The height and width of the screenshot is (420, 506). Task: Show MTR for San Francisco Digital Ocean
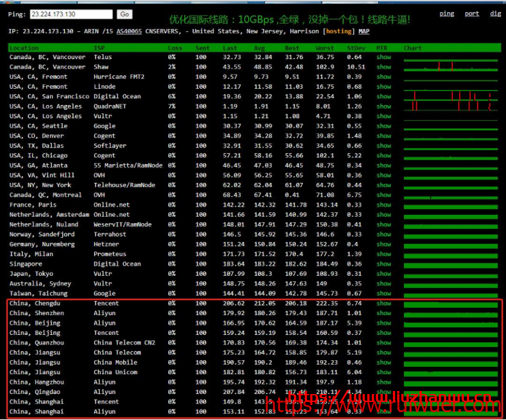pos(383,97)
